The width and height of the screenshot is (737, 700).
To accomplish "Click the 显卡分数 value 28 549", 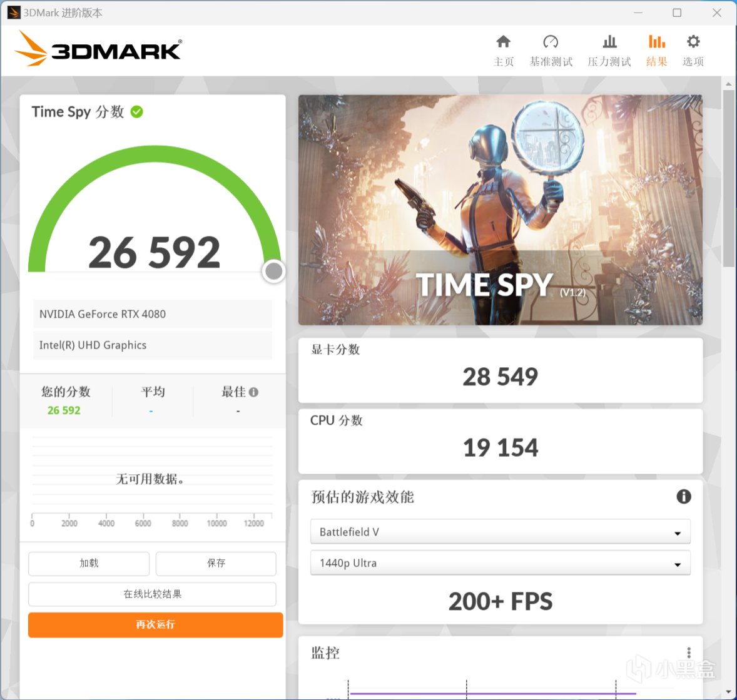I will coord(500,377).
